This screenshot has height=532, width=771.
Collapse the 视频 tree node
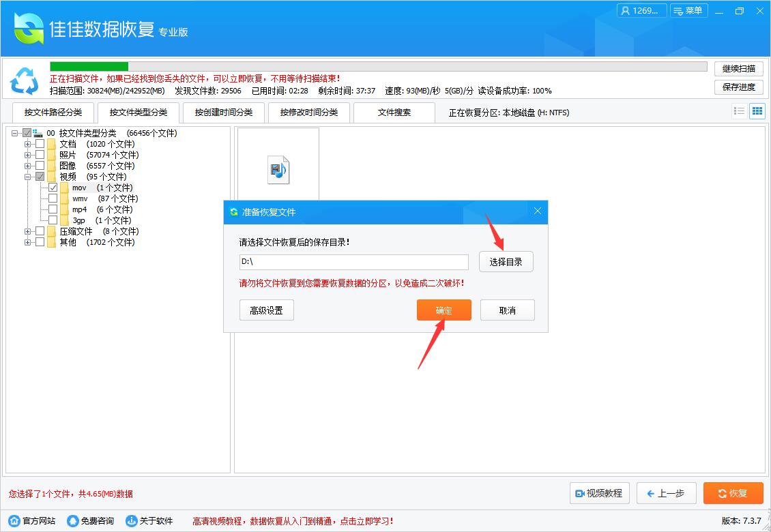[26, 176]
